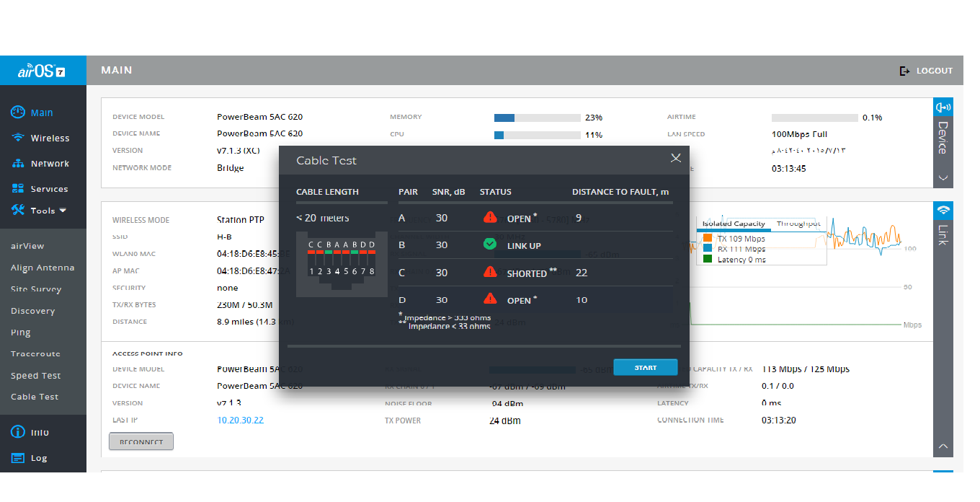Switch to Throughput chart tab

point(798,224)
